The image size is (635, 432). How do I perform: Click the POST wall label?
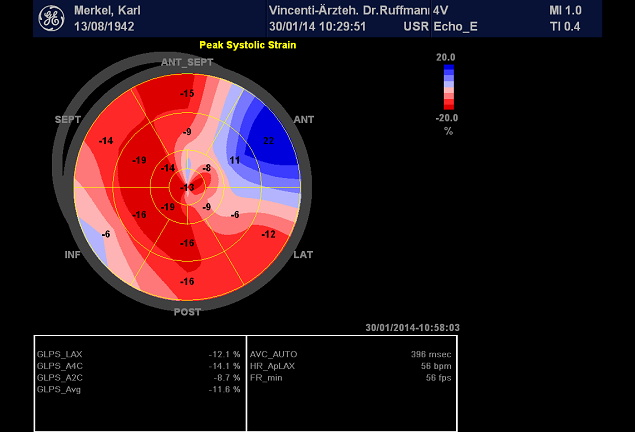[x=187, y=312]
